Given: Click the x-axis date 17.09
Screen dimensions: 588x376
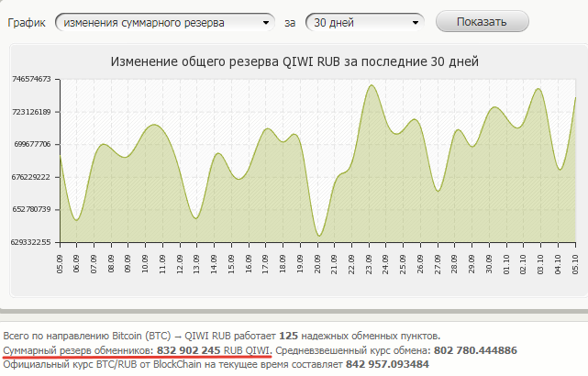Looking at the screenshot, I should 265,264.
